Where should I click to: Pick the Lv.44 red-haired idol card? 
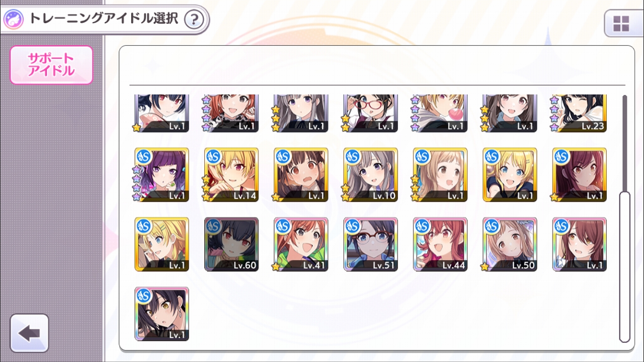pyautogui.click(x=440, y=244)
